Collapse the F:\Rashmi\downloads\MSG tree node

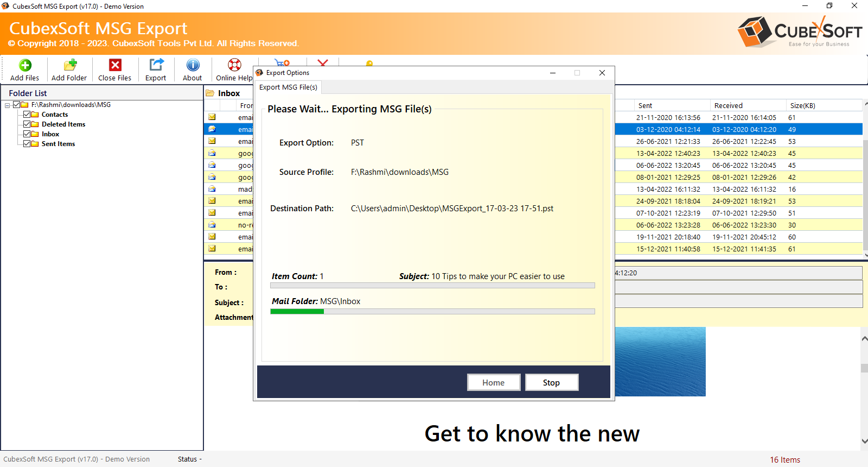coord(7,105)
